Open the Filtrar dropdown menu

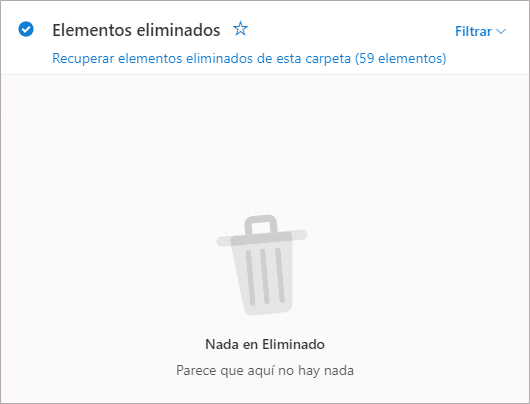click(480, 31)
